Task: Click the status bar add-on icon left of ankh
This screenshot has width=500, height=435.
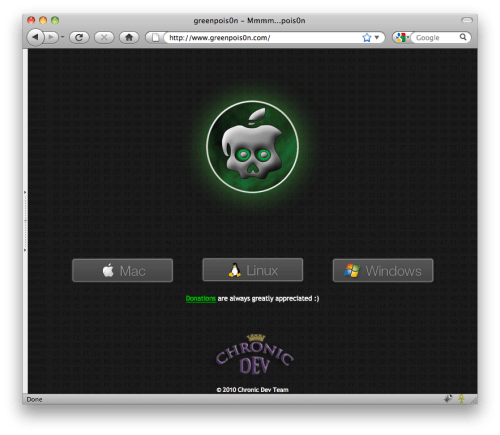Action: [448, 398]
